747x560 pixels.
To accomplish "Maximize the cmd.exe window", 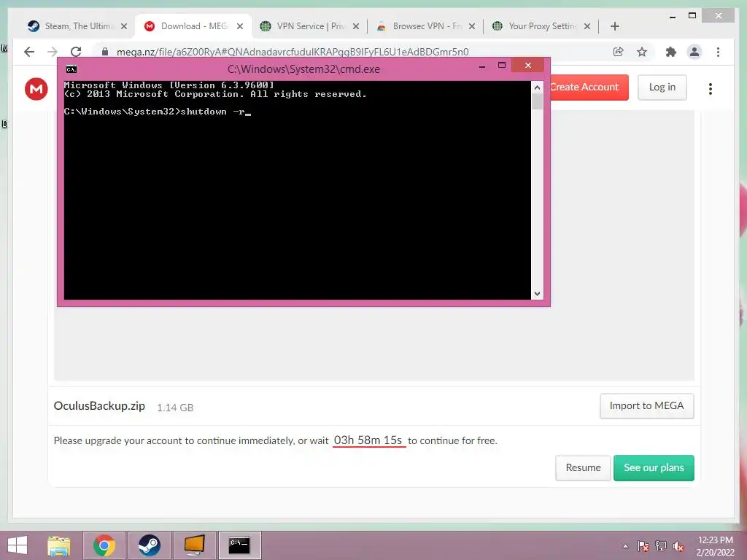I will [502, 66].
